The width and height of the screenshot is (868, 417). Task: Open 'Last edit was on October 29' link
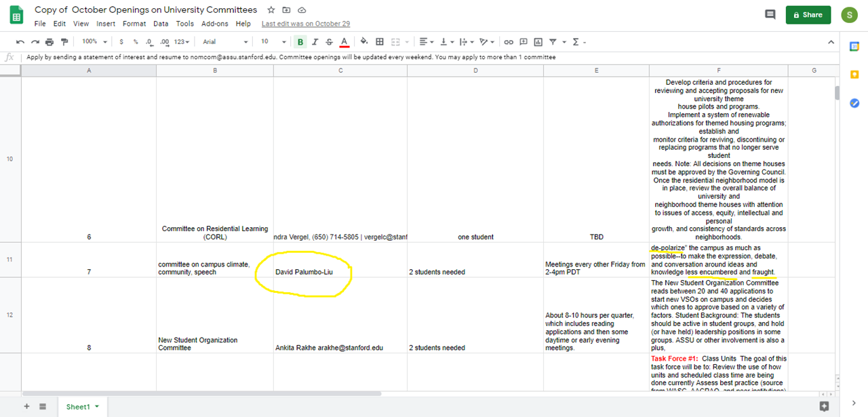click(x=306, y=24)
